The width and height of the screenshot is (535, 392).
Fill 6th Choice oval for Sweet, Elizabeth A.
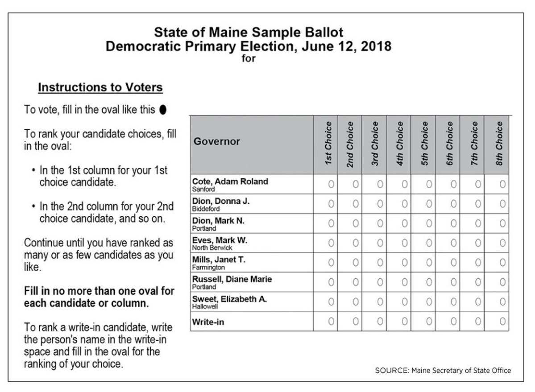coord(453,301)
